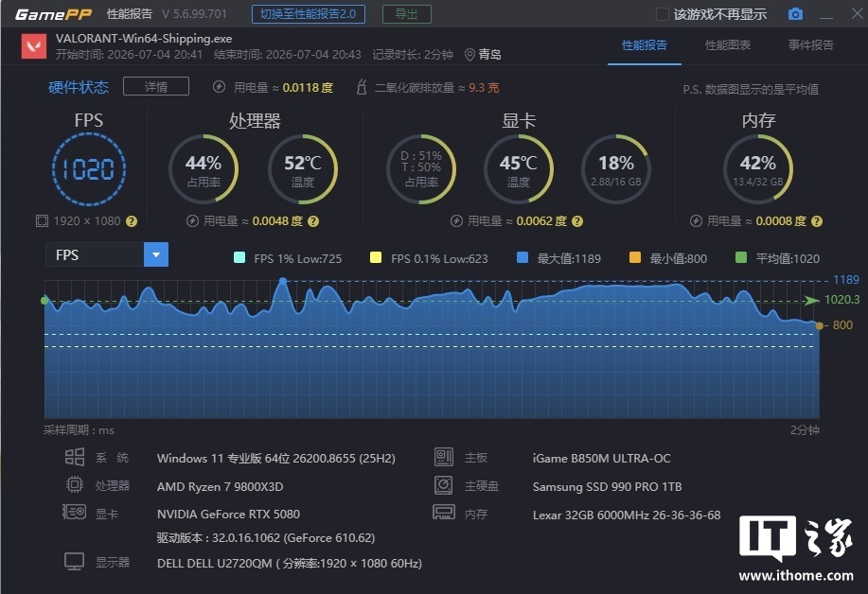Image resolution: width=868 pixels, height=594 pixels.
Task: Click the 最大值 blue legend swatch
Action: (522, 257)
